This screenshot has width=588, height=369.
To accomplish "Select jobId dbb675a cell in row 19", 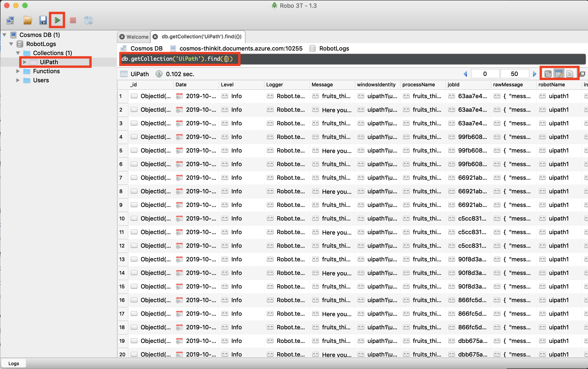I will [x=468, y=341].
